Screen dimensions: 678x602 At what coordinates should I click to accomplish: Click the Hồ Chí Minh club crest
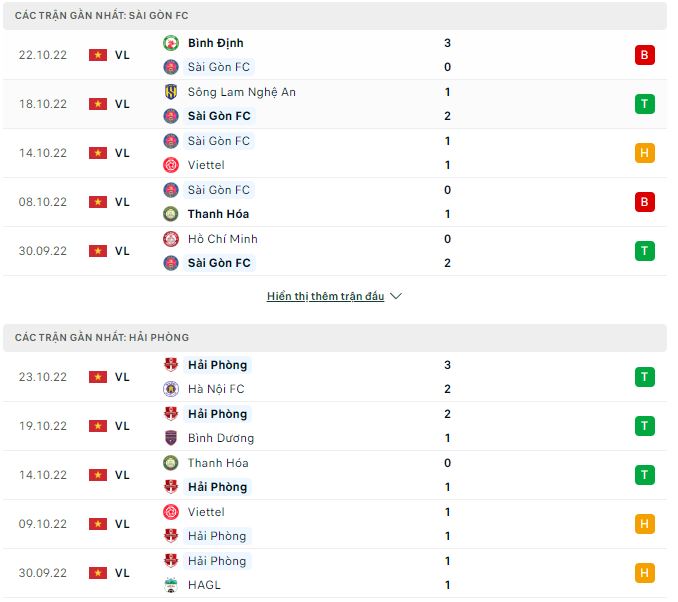click(x=170, y=239)
